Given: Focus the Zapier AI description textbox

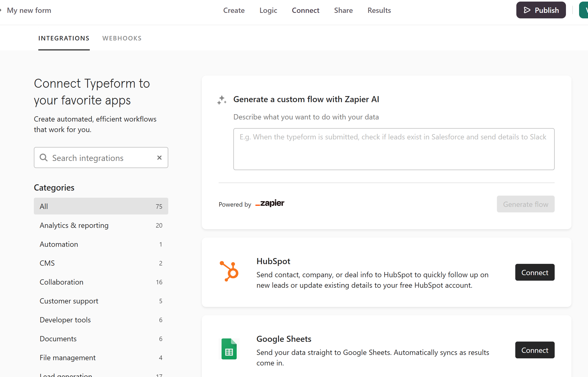Looking at the screenshot, I should pyautogui.click(x=393, y=149).
